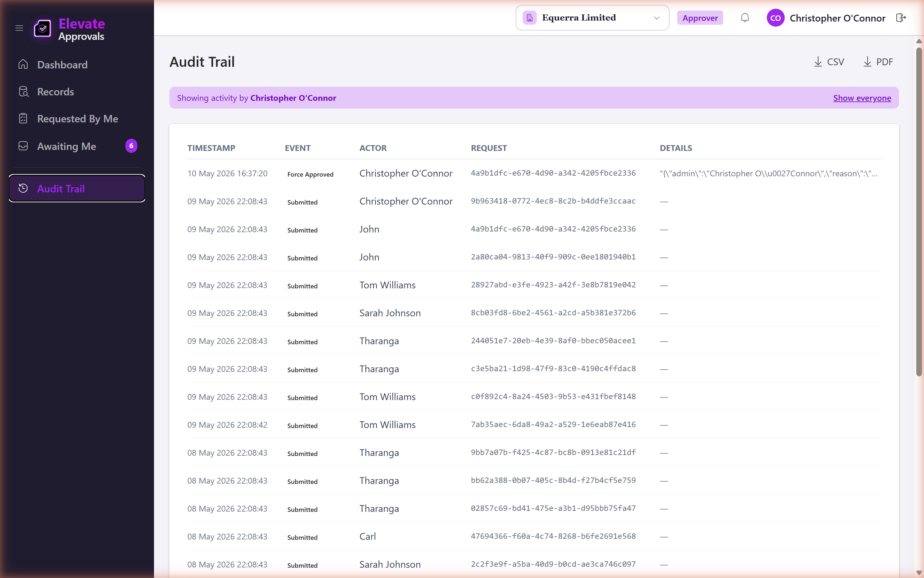924x578 pixels.
Task: Click request ID 7ab35aec-6da8-49a2-a529-1e6eab87e416
Action: 553,424
